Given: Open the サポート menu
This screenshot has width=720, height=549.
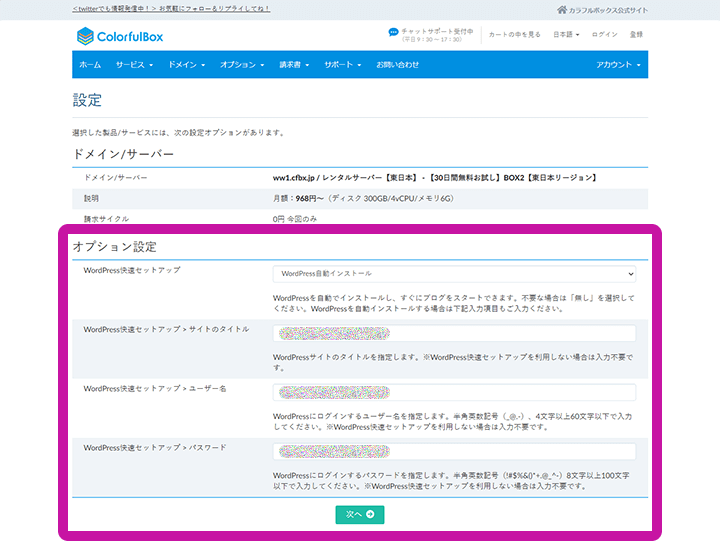Looking at the screenshot, I should (x=342, y=65).
